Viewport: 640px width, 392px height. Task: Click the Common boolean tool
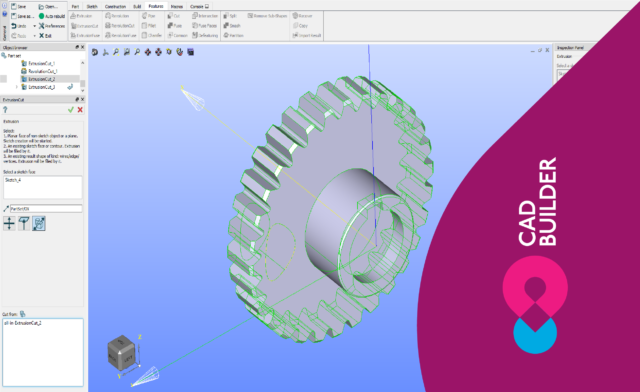[x=178, y=36]
